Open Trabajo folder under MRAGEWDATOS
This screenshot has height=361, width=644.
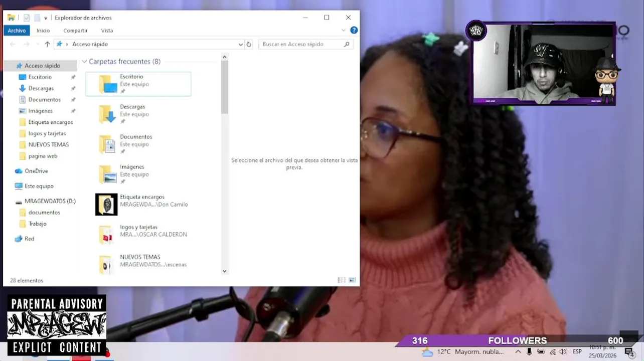[x=37, y=224]
